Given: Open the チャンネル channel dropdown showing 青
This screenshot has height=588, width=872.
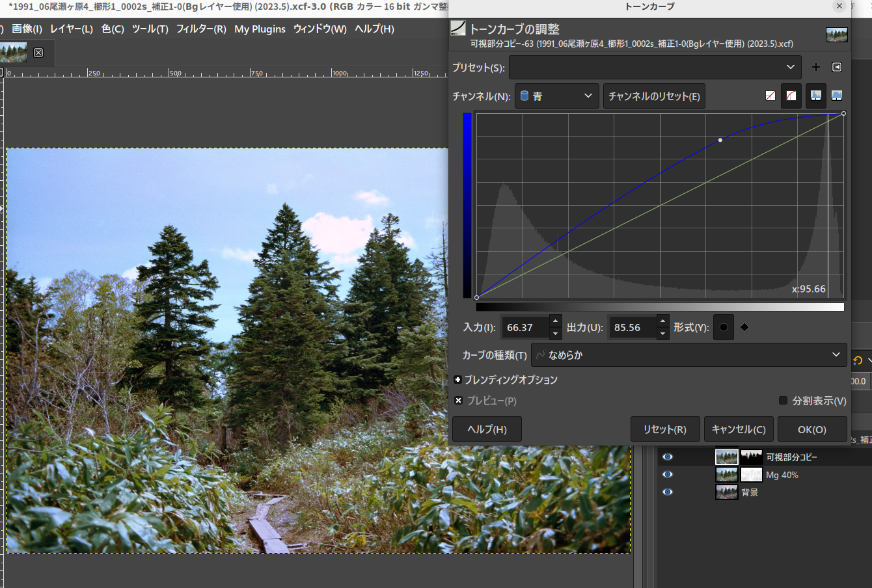Looking at the screenshot, I should (556, 96).
